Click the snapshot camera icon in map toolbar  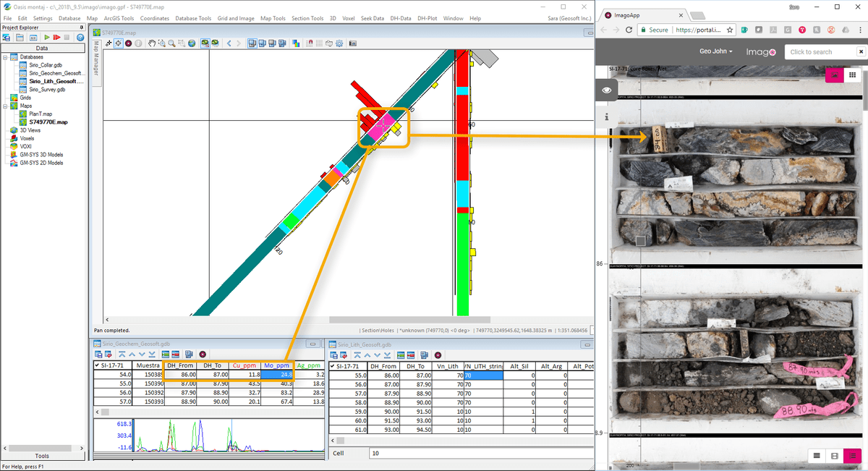coord(353,43)
